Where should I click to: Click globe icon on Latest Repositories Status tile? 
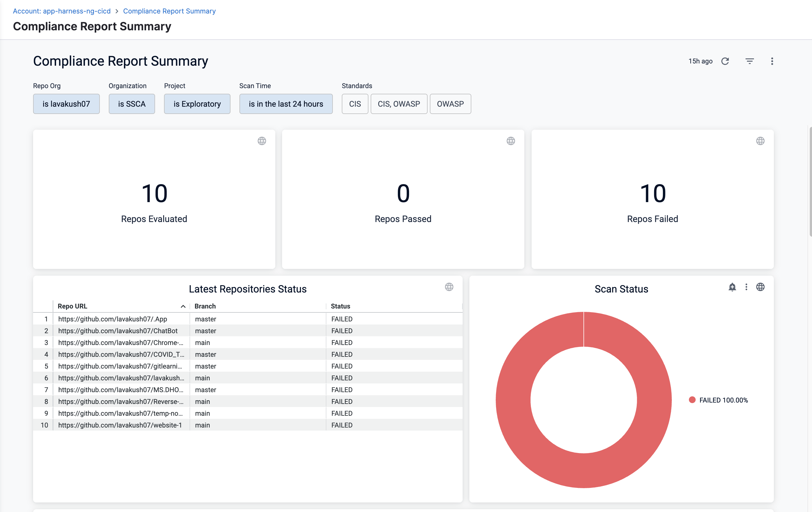449,287
